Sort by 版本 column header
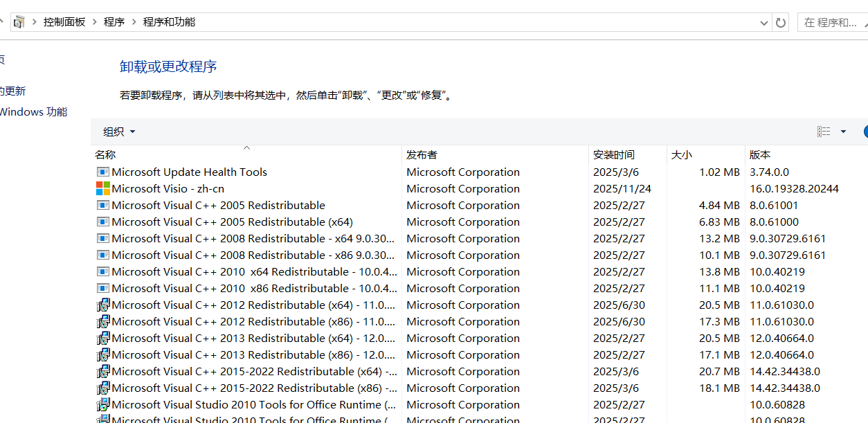This screenshot has width=868, height=423. tap(806, 154)
